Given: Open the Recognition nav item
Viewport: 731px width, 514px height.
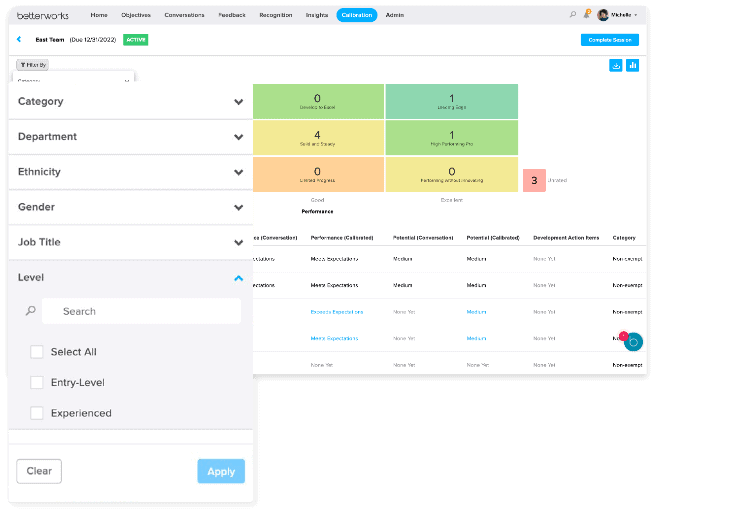Looking at the screenshot, I should point(276,15).
